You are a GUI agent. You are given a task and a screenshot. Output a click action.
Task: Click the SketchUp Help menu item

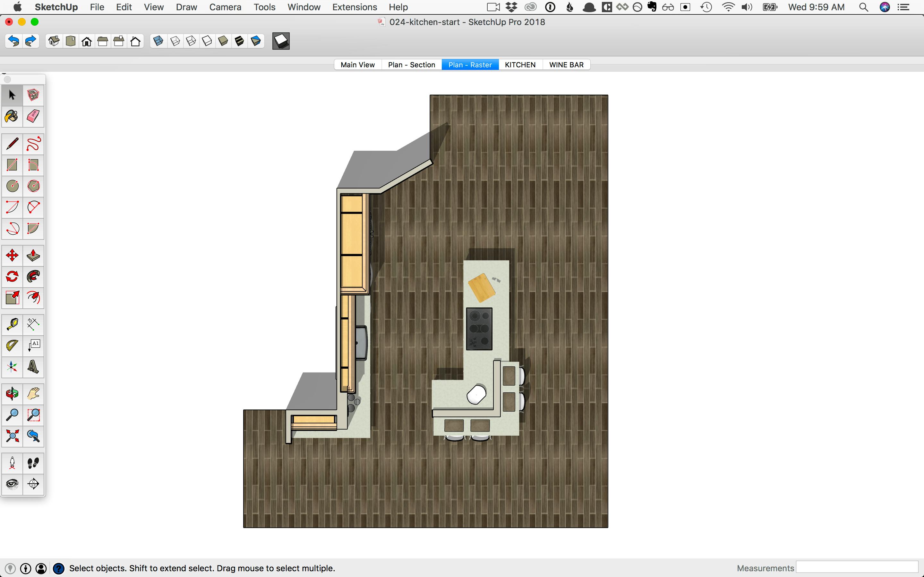coord(398,7)
